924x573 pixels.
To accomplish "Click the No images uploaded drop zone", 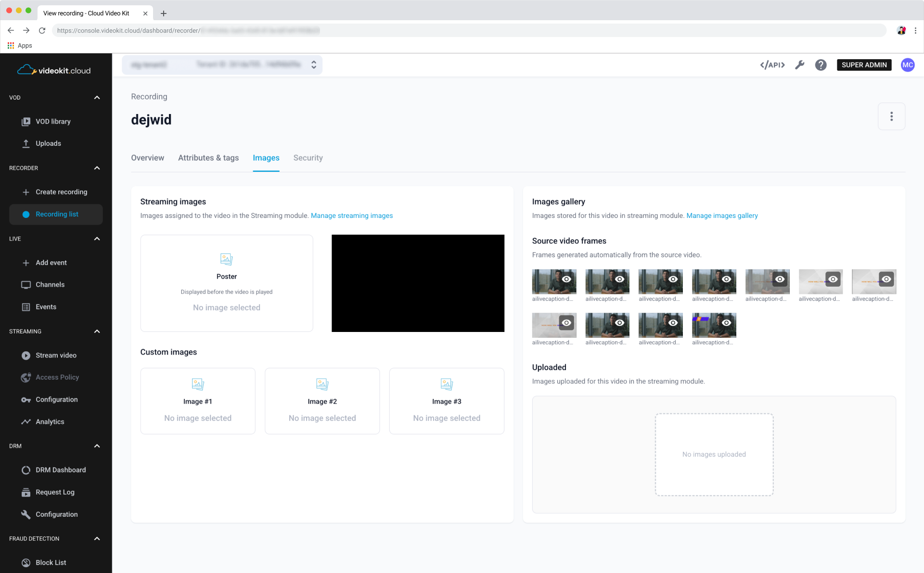I will click(714, 455).
